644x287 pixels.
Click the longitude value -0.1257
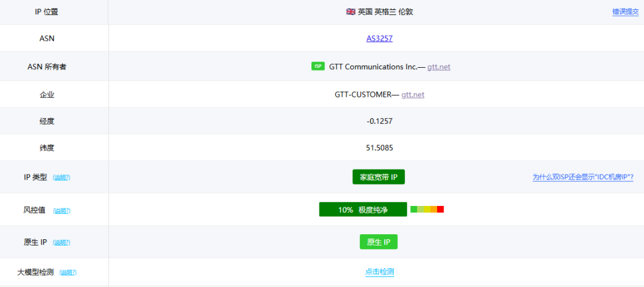(x=379, y=121)
